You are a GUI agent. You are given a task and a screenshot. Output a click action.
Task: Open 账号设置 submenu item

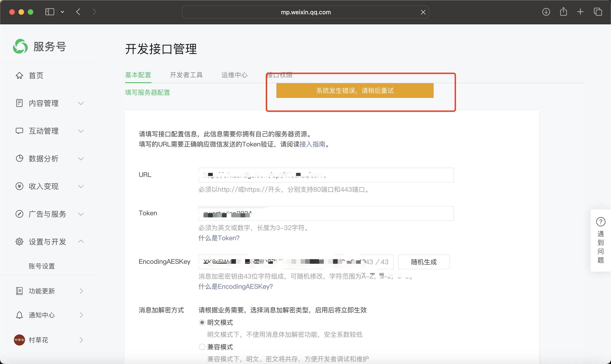click(42, 266)
